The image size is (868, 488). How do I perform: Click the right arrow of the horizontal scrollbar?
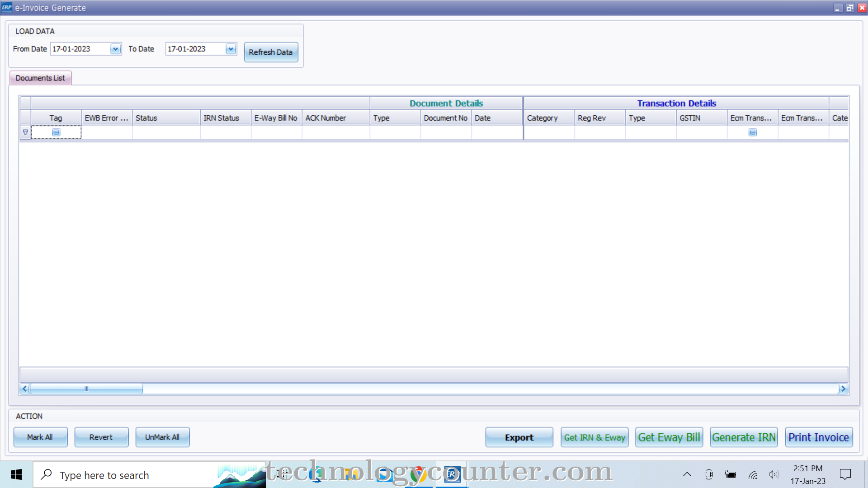(x=843, y=389)
